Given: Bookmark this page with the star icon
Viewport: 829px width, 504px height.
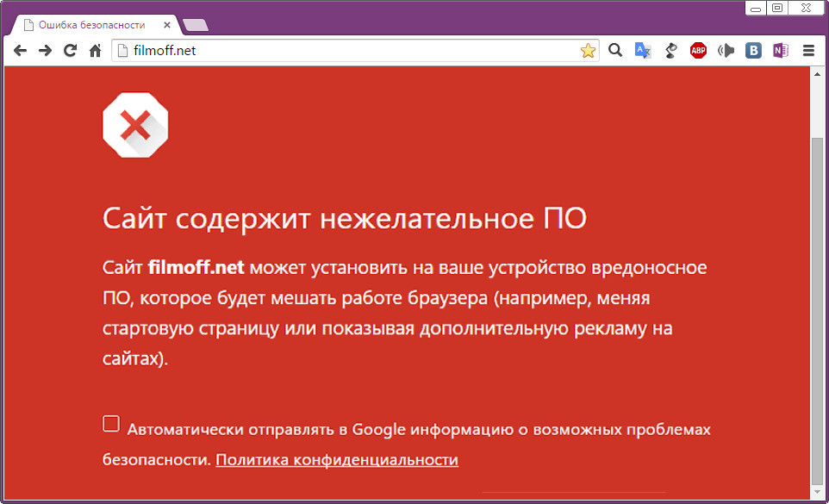Looking at the screenshot, I should [588, 51].
